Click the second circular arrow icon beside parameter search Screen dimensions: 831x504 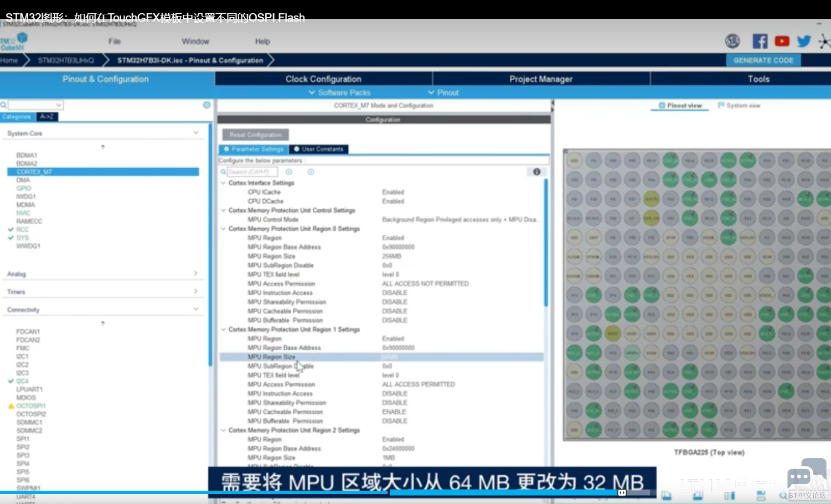pyautogui.click(x=311, y=172)
